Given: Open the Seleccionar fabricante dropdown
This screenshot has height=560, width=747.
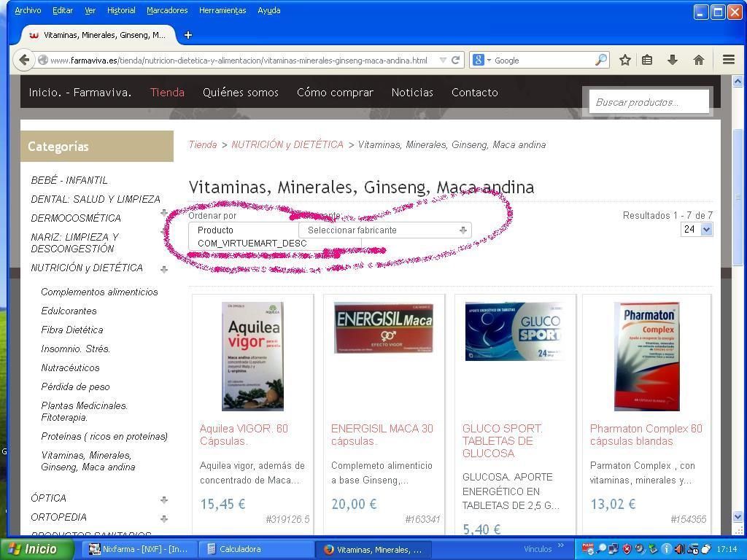Looking at the screenshot, I should click(385, 230).
